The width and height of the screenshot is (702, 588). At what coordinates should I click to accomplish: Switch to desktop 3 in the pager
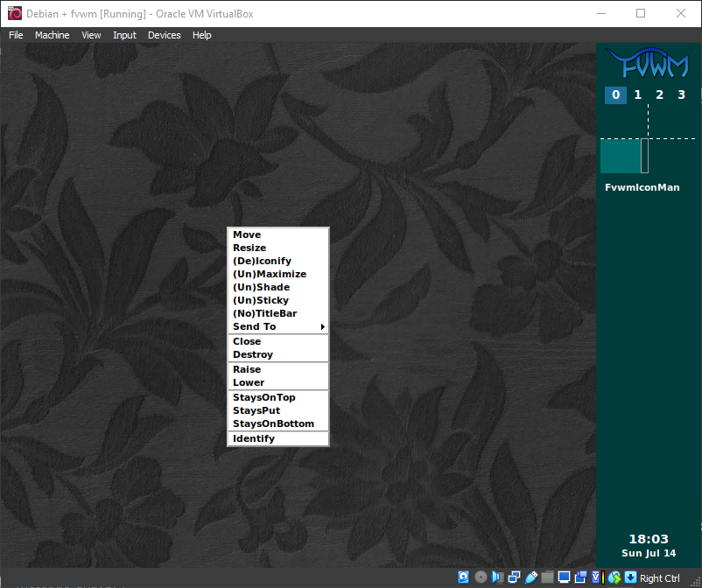(x=682, y=94)
